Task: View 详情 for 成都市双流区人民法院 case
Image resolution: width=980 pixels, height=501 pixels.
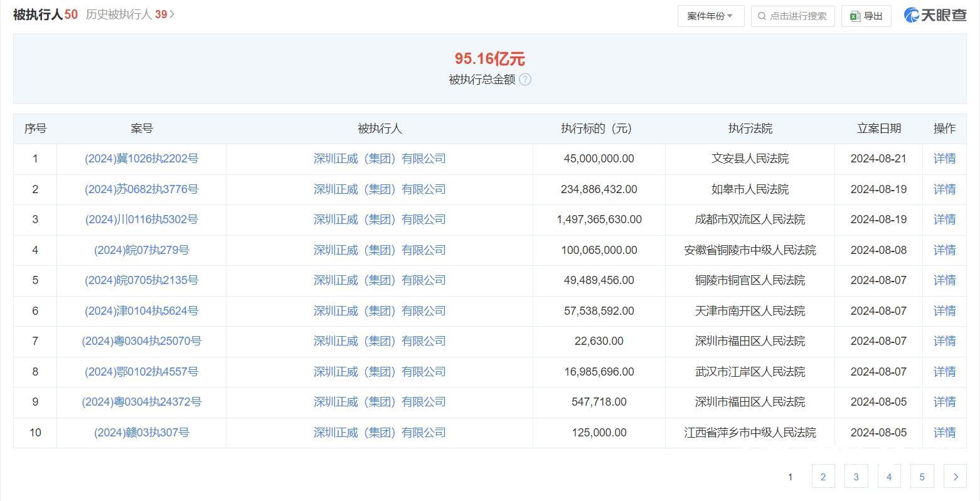Action: 944,219
